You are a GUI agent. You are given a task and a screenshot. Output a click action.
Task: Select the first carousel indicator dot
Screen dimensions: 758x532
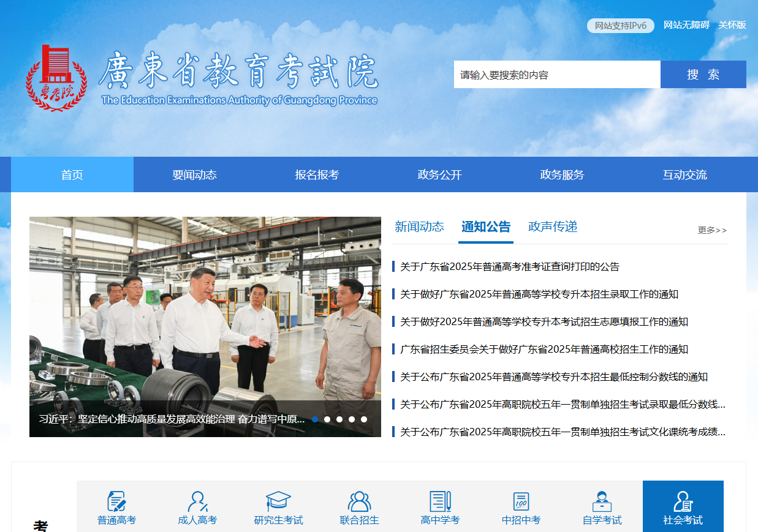pyautogui.click(x=315, y=419)
